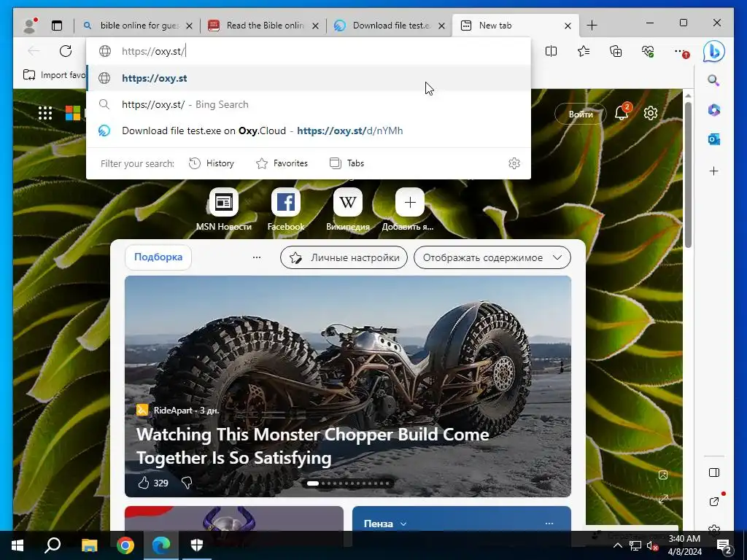Select the Bing Search suggestion
747x560 pixels.
point(309,104)
